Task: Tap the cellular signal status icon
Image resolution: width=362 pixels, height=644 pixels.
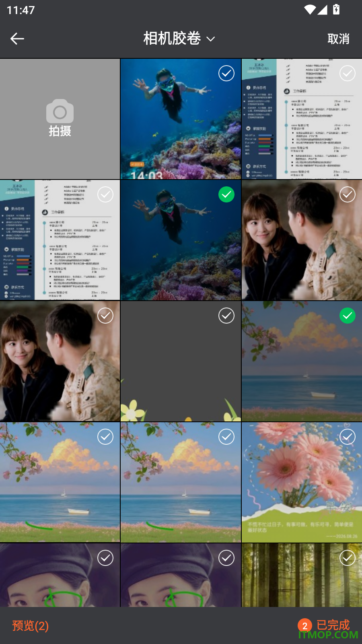Action: tap(322, 10)
